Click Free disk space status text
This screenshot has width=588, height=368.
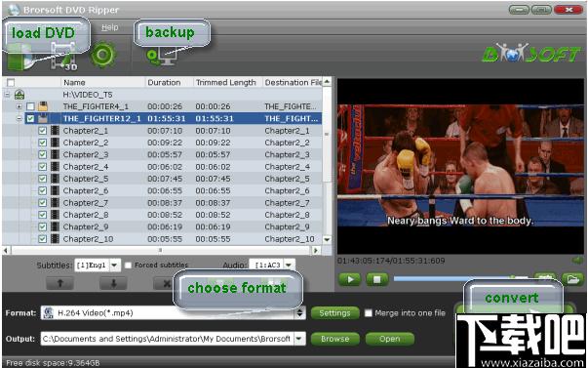[53, 363]
